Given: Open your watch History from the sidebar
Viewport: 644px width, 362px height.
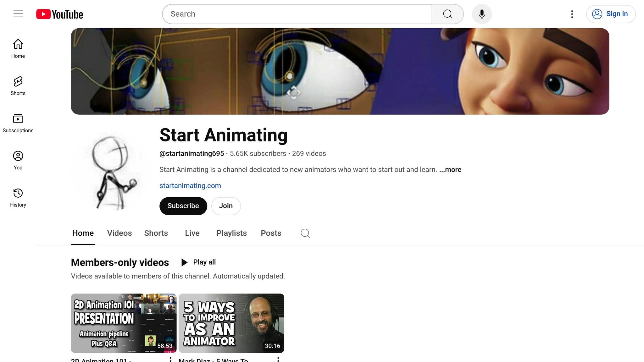Looking at the screenshot, I should coord(18,197).
